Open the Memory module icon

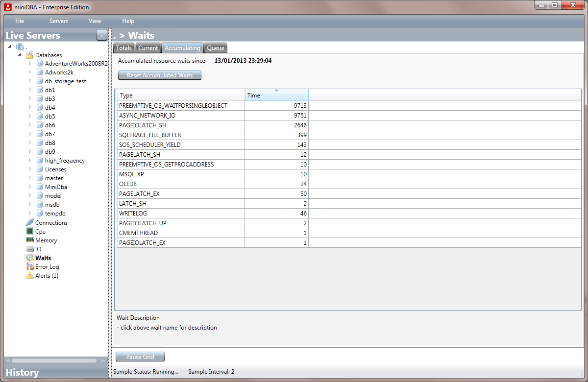click(30, 240)
